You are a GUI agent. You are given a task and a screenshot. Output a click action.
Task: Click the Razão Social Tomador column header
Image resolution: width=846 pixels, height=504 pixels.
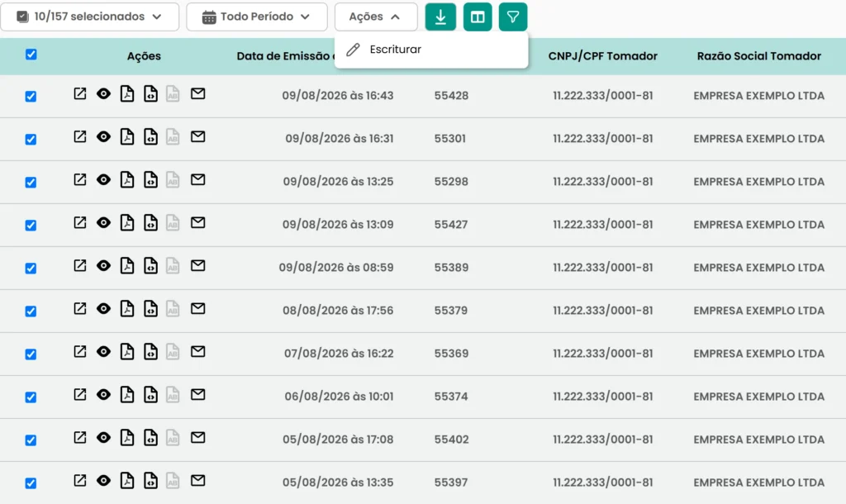click(x=758, y=56)
